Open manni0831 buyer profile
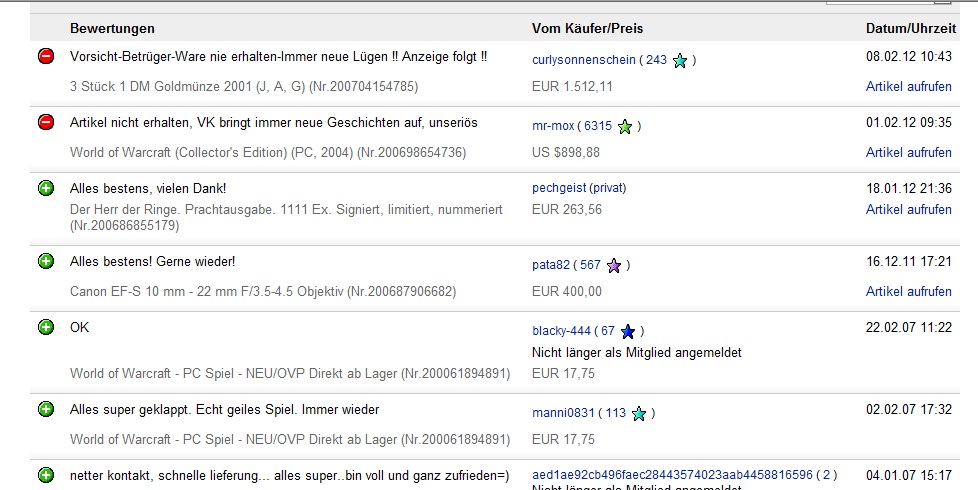Screen dimensions: 978x490 pos(565,413)
